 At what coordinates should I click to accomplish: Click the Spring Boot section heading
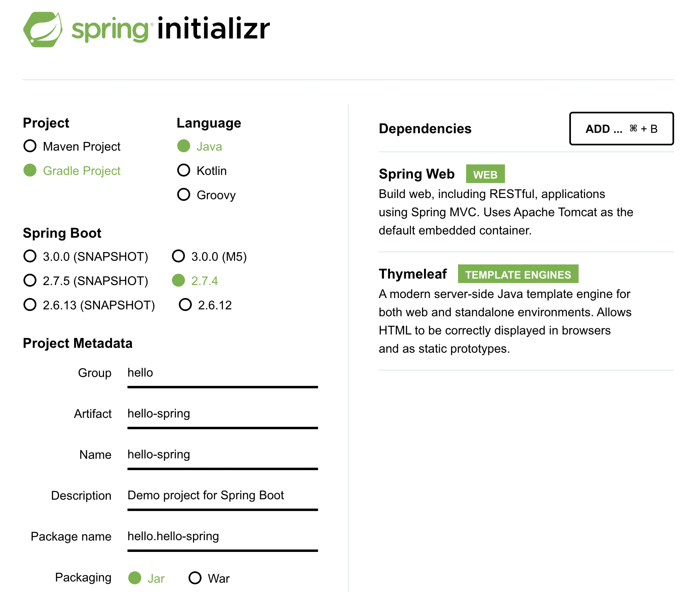click(62, 233)
